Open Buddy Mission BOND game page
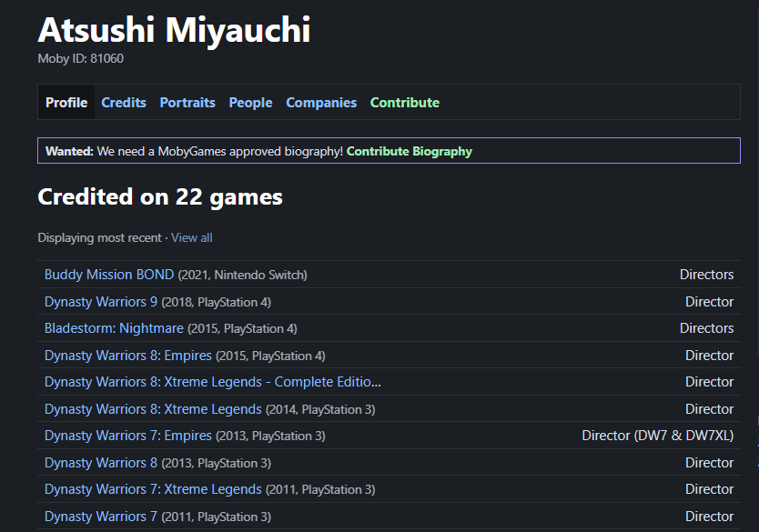This screenshot has height=532, width=759. (109, 275)
